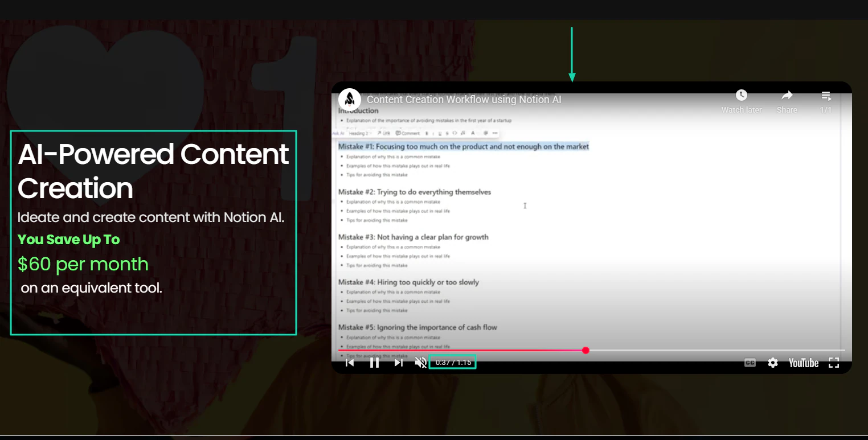Unmute the video sound
This screenshot has width=868, height=440.
421,363
